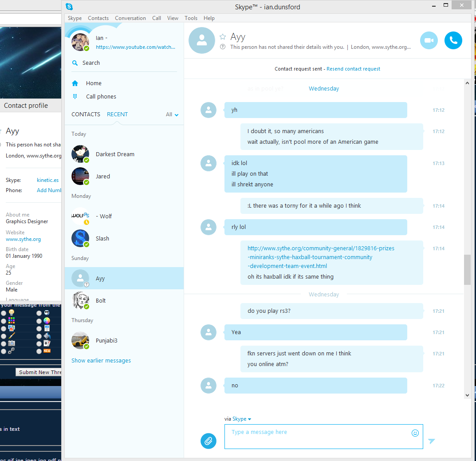Click Resend contact request link
This screenshot has width=476, height=461.
pos(353,69)
